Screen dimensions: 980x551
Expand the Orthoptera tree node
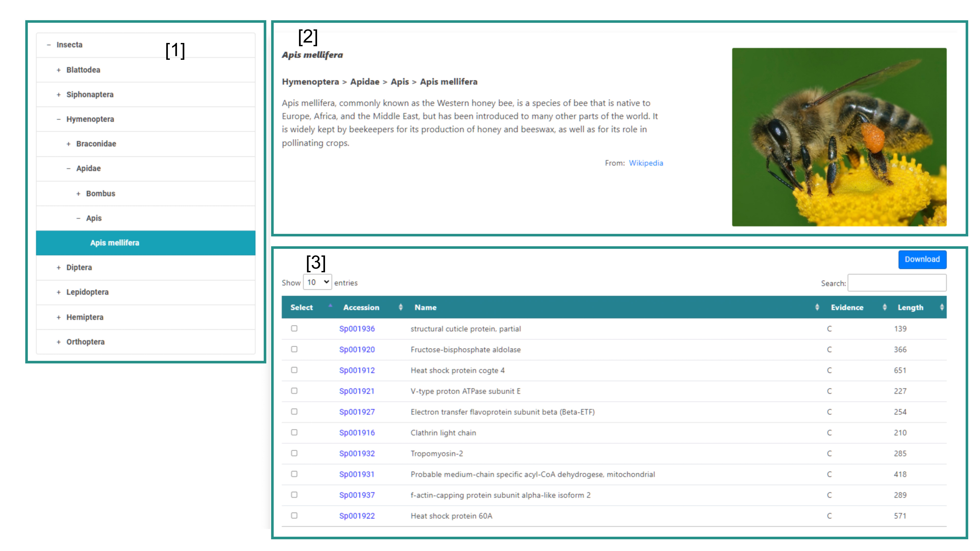[59, 342]
